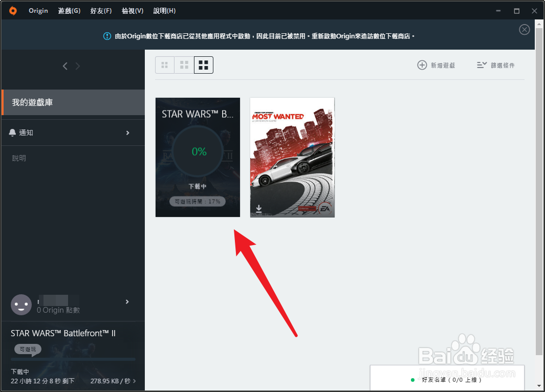545x392 pixels.
Task: Click the 下載中 status in bottom panel
Action: pyautogui.click(x=20, y=372)
